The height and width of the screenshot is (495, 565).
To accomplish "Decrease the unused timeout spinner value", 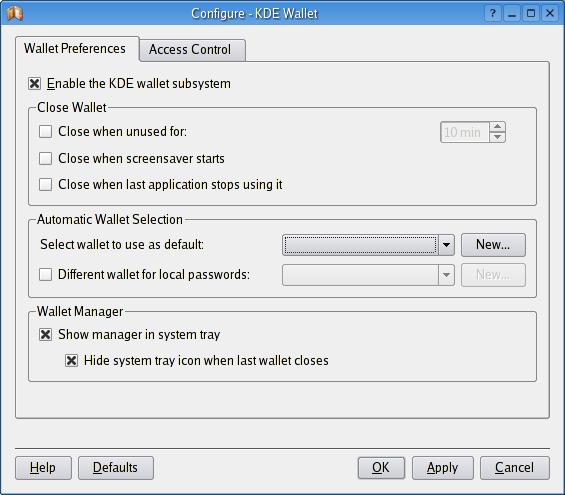I will (x=497, y=137).
